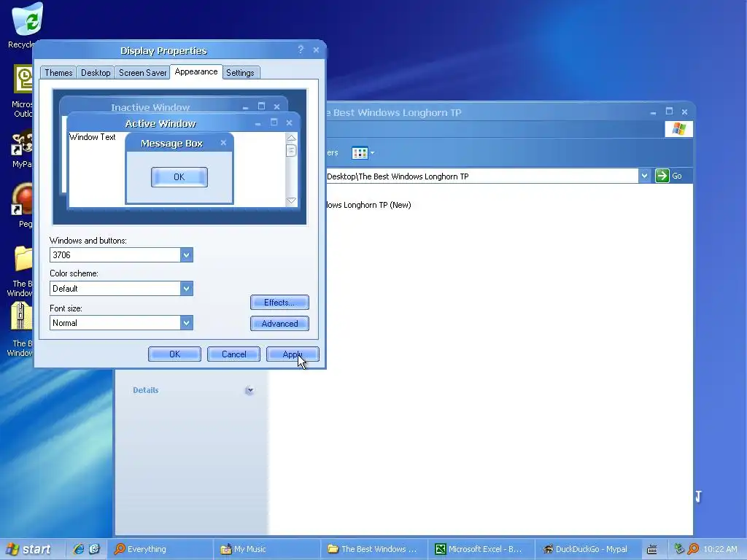Click inside the Explorer address bar path

(x=481, y=176)
